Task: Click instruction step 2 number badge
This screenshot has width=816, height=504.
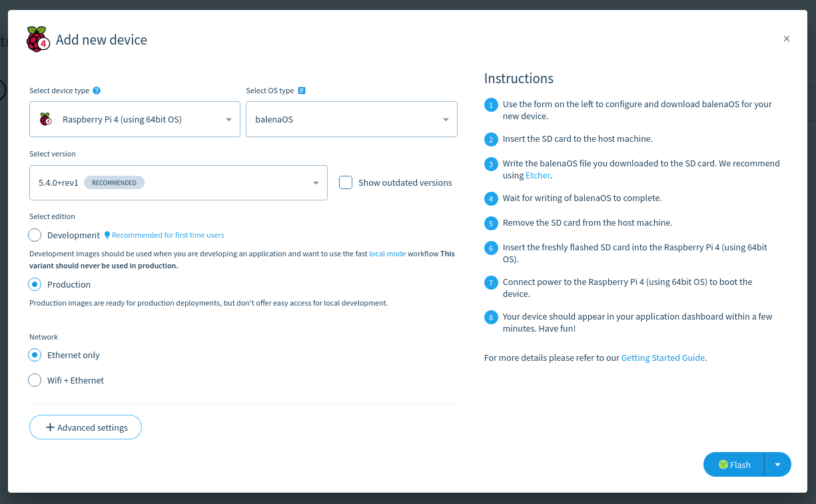Action: point(491,139)
